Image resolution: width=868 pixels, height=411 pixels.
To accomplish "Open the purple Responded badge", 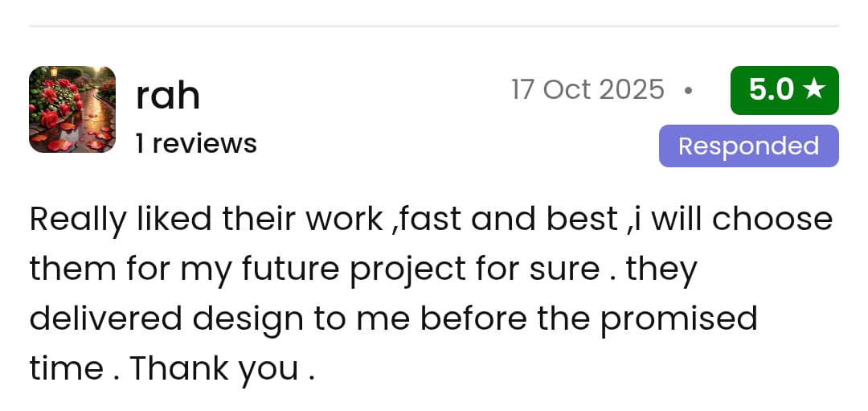I will tap(748, 146).
